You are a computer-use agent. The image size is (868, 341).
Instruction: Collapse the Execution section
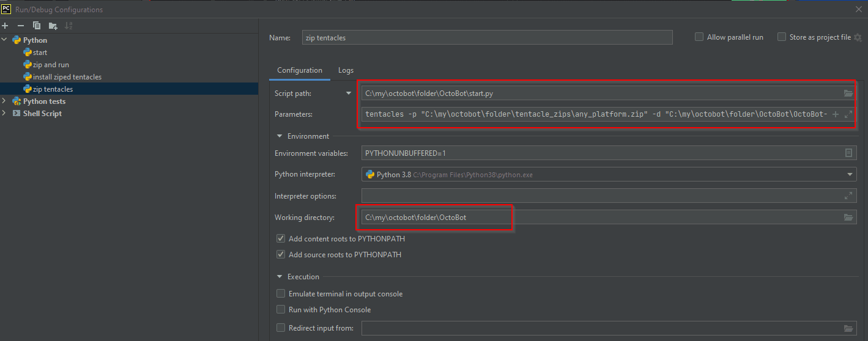pyautogui.click(x=280, y=277)
